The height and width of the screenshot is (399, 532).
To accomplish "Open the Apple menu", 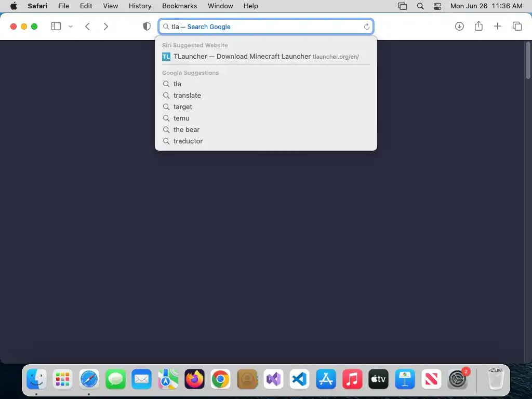I will (14, 6).
